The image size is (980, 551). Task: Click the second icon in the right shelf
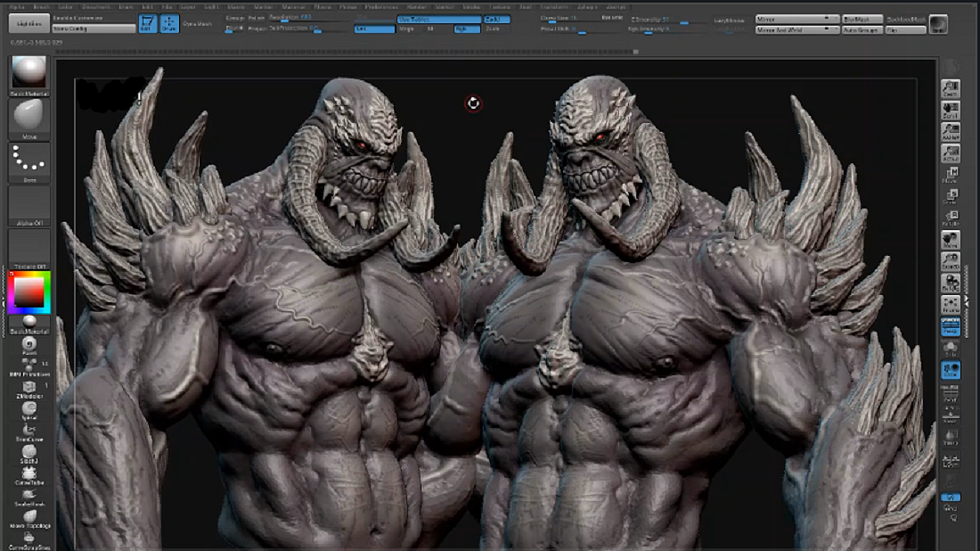951,110
